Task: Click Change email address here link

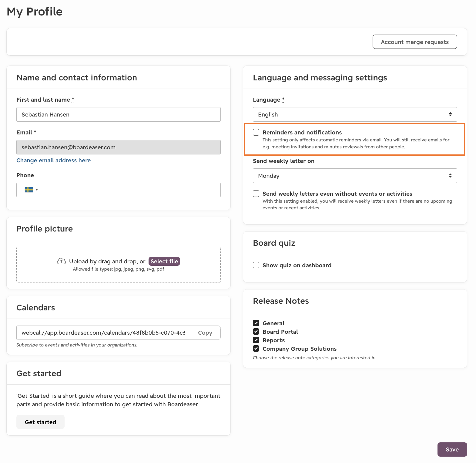Action: click(53, 160)
